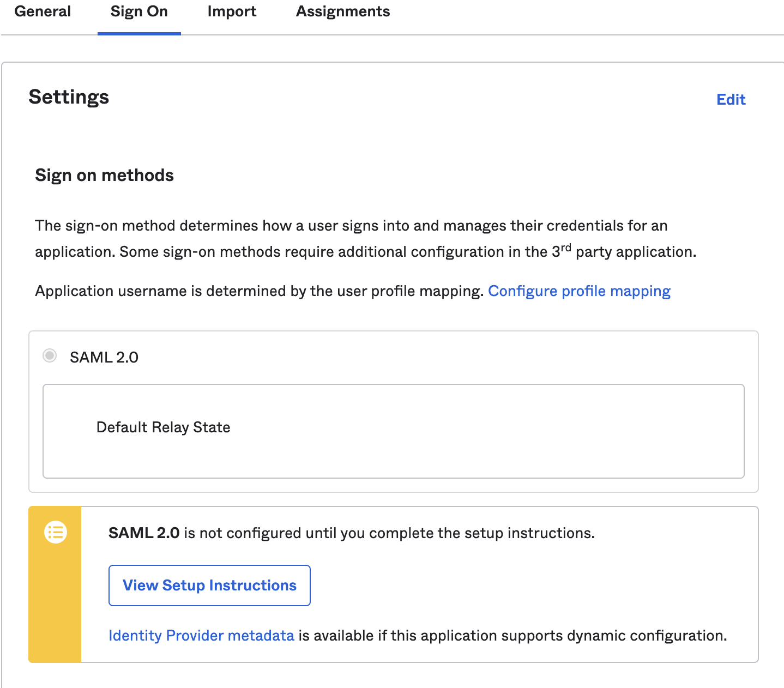The height and width of the screenshot is (688, 784).
Task: Click the Settings panel title
Action: pos(69,97)
